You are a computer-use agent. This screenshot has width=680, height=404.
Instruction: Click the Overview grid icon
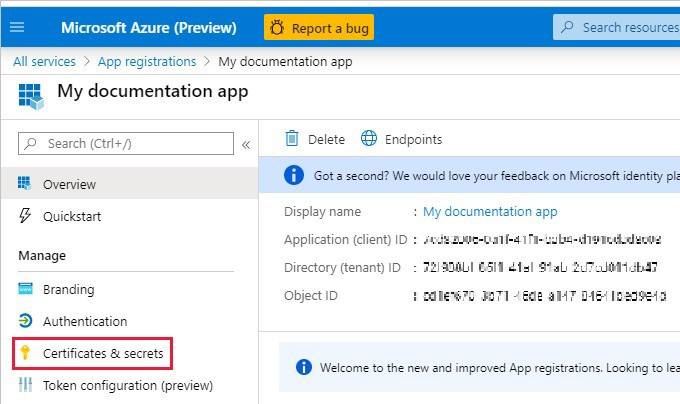coord(24,183)
